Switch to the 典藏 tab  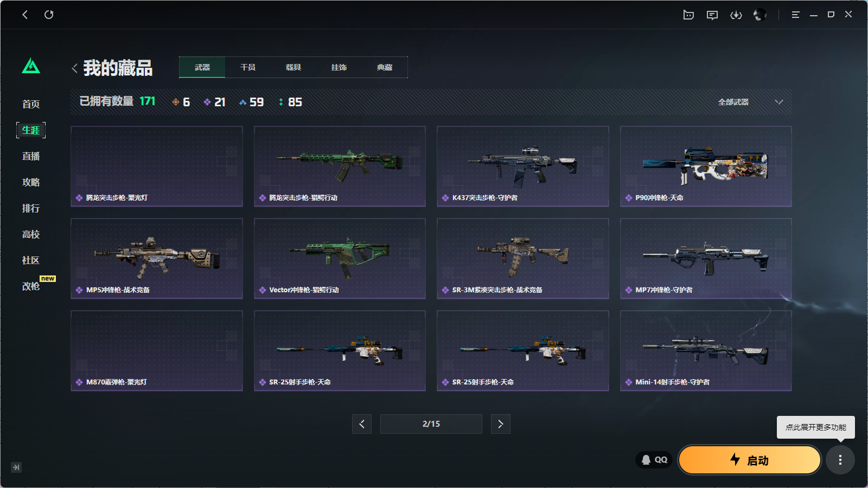385,67
